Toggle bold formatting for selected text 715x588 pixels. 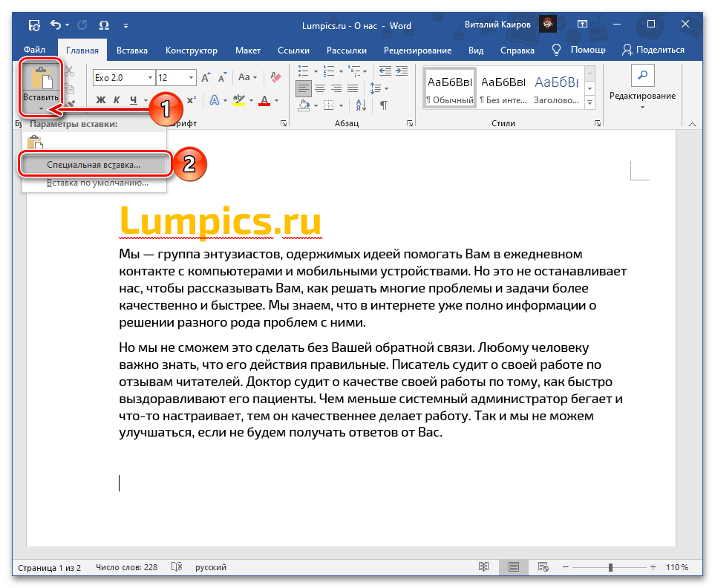100,99
